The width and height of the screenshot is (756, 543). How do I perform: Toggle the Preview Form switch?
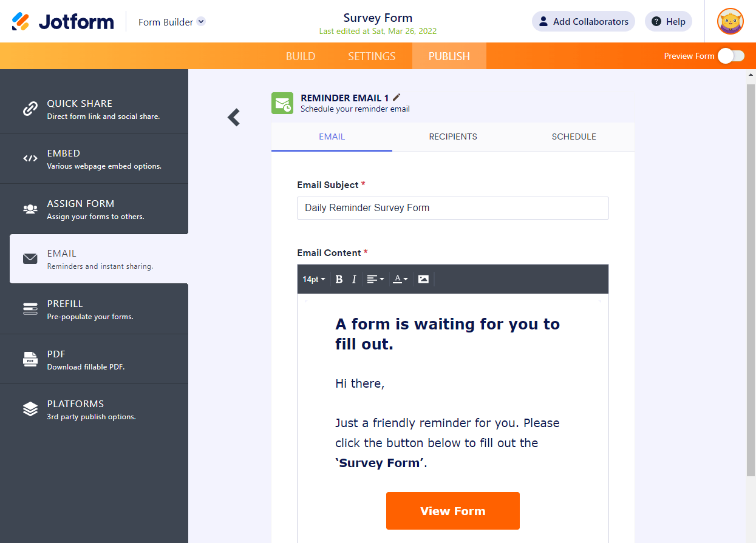[x=730, y=56]
